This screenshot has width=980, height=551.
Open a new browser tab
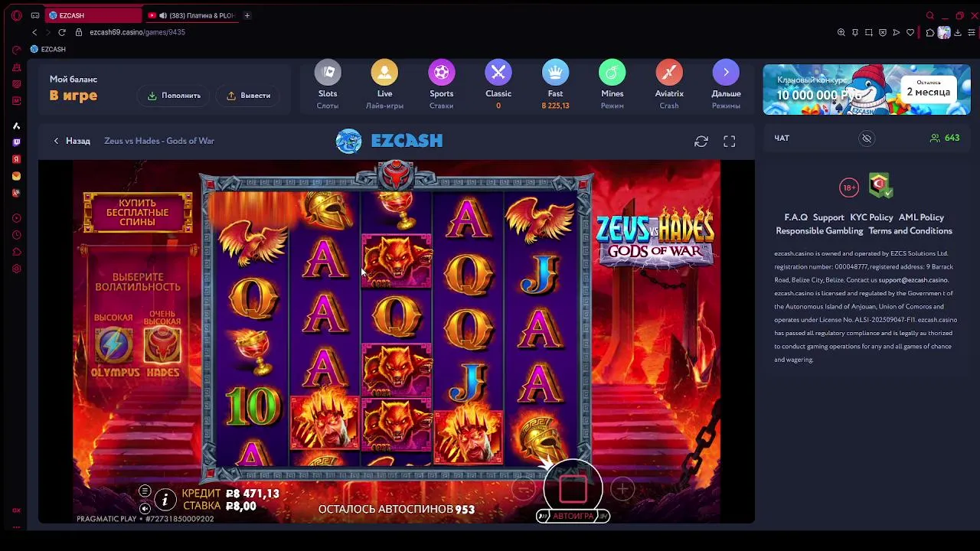pyautogui.click(x=247, y=15)
